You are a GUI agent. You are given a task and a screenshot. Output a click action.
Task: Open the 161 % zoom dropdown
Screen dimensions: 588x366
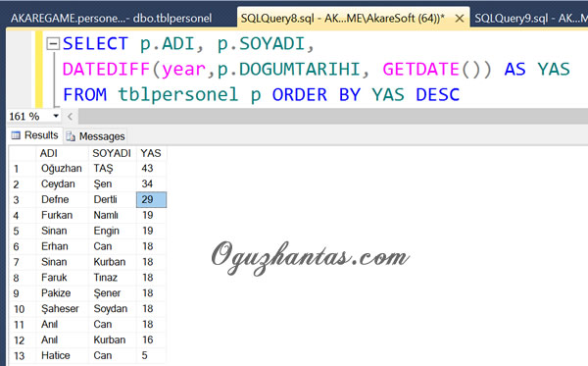56,116
